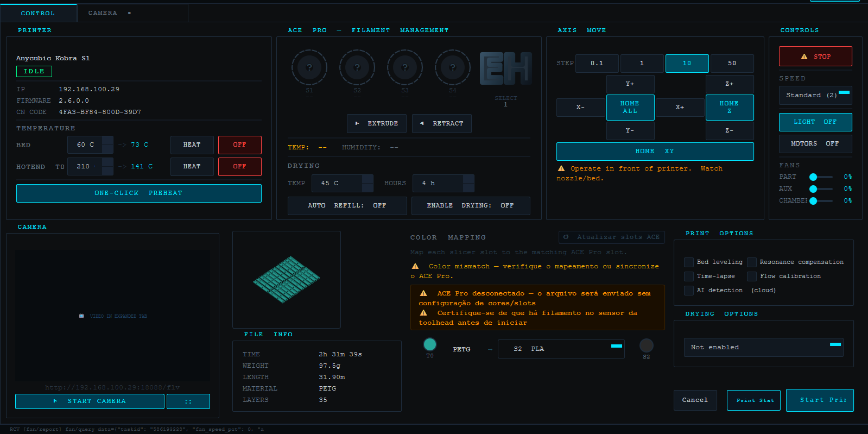The image size is (868, 434).
Task: Click the emergency STOP warning button
Action: click(x=815, y=56)
